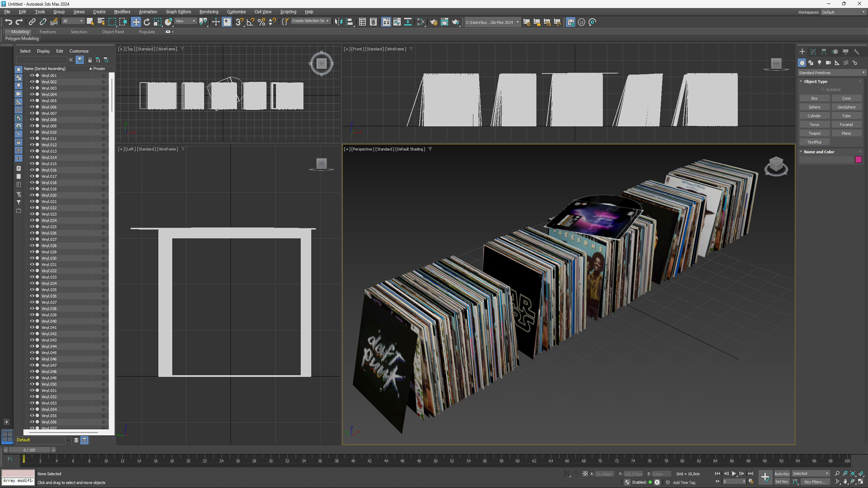Activate the Select and Rotate tool
The image size is (868, 488).
point(147,22)
